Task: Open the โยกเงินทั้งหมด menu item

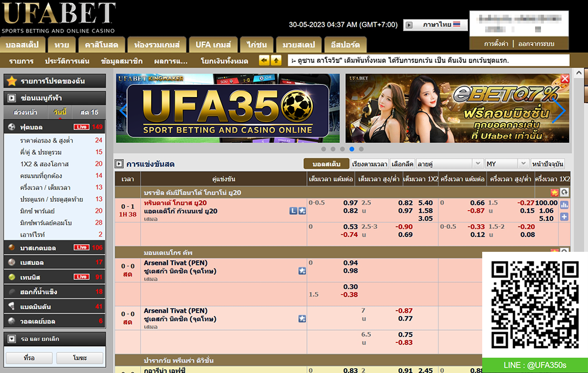Action: point(224,61)
